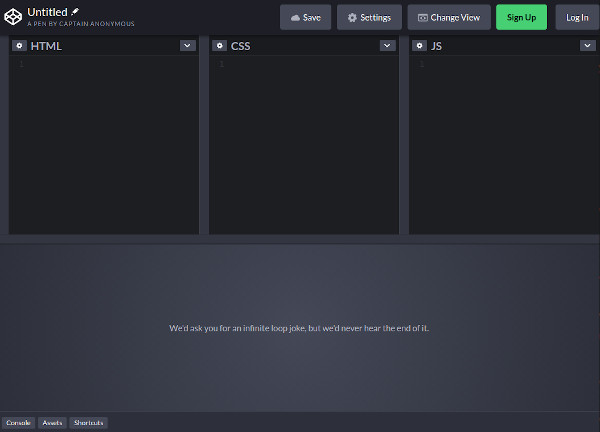Expand the HTML panel dropdown arrow

click(188, 46)
